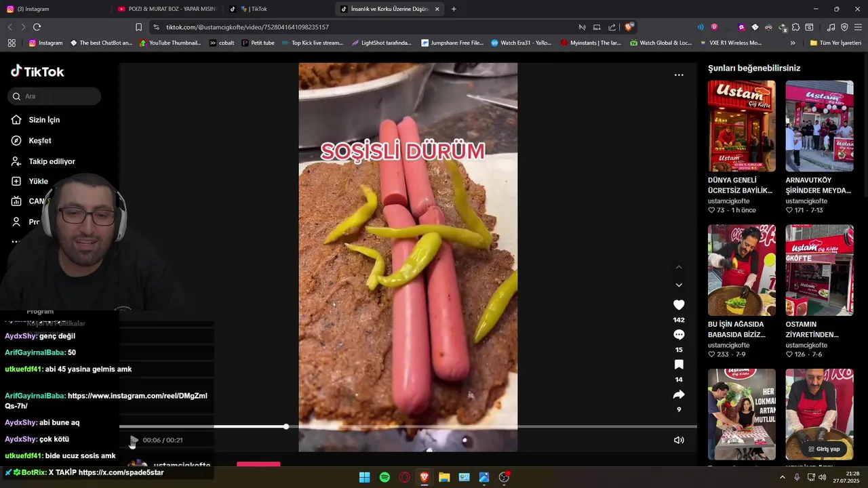
Task: Open the Windows Start menu
Action: (x=364, y=477)
